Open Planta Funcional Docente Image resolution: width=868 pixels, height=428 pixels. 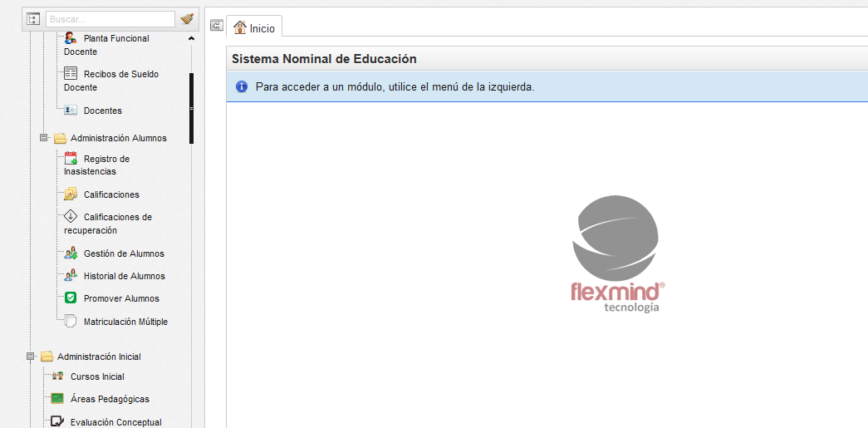click(106, 46)
